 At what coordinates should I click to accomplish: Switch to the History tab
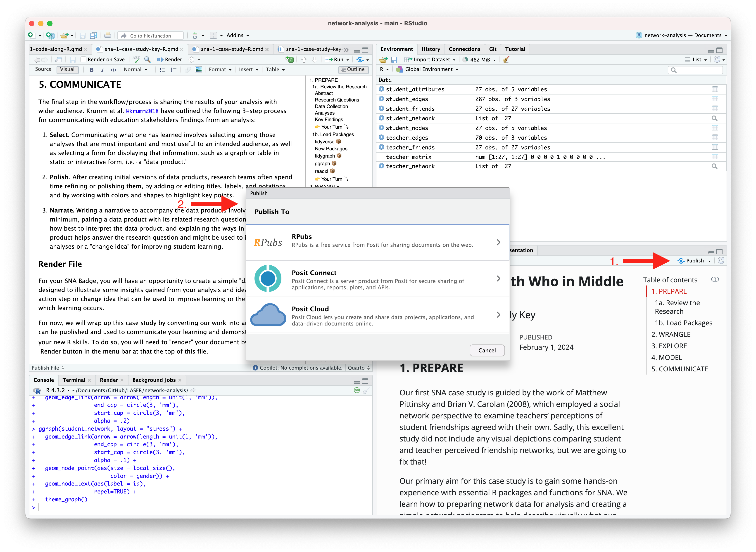(430, 49)
